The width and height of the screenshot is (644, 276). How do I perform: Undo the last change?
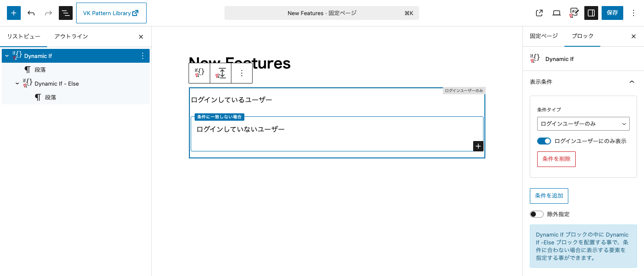(31, 13)
